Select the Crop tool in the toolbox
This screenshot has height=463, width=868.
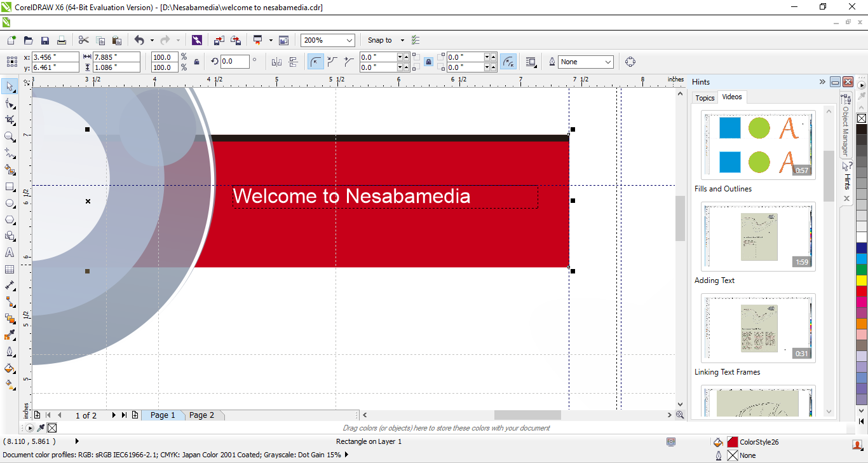(10, 120)
